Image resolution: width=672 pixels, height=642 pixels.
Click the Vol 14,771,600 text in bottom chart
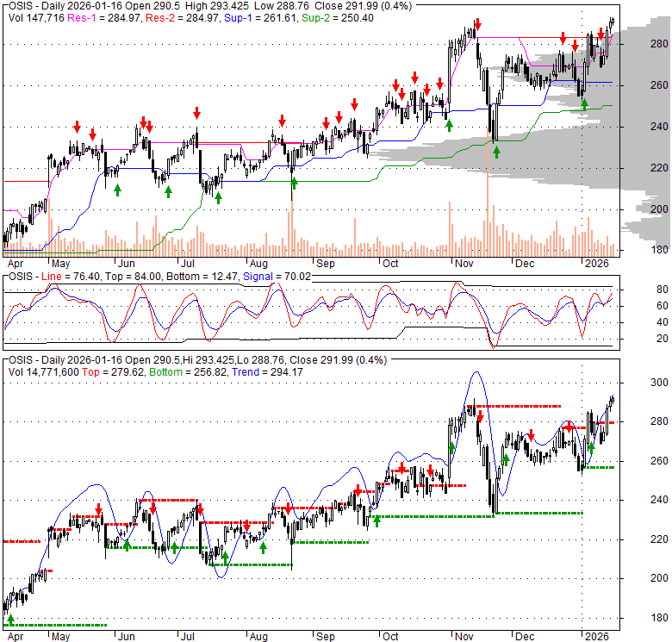click(44, 372)
